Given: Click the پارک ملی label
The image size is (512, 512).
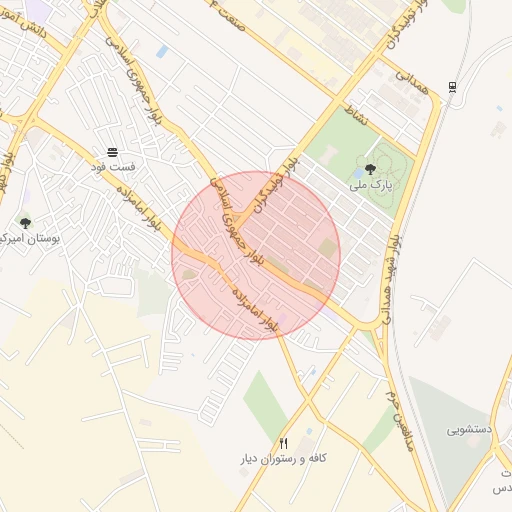Looking at the screenshot, I should [371, 185].
